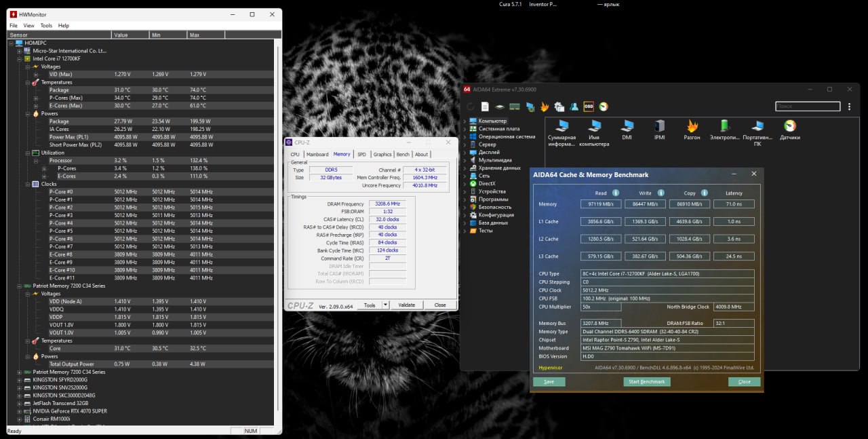
Task: Switch to the Graphics tab in CPU-Z
Action: (x=382, y=155)
